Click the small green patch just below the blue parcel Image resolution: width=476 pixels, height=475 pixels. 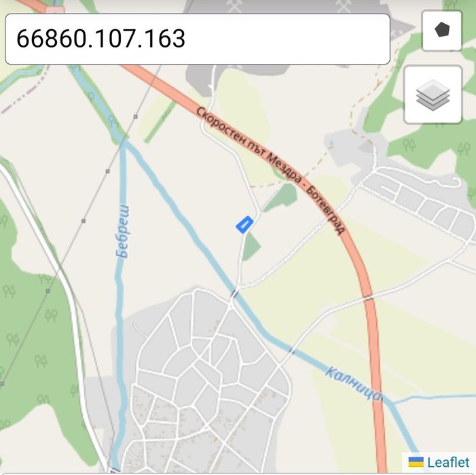(x=251, y=246)
